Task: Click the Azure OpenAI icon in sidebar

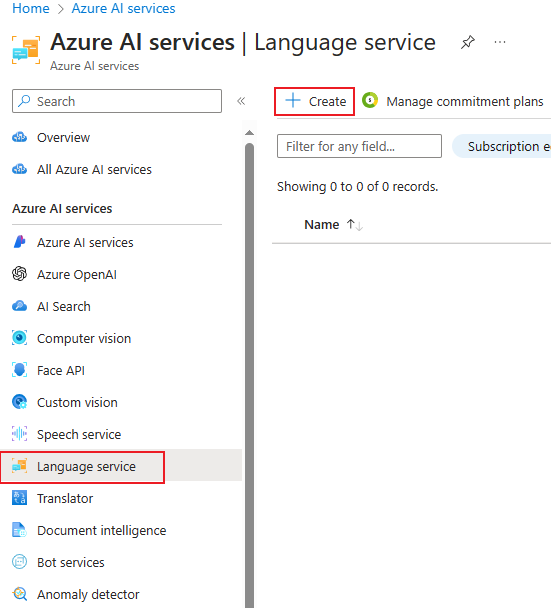Action: [x=19, y=274]
